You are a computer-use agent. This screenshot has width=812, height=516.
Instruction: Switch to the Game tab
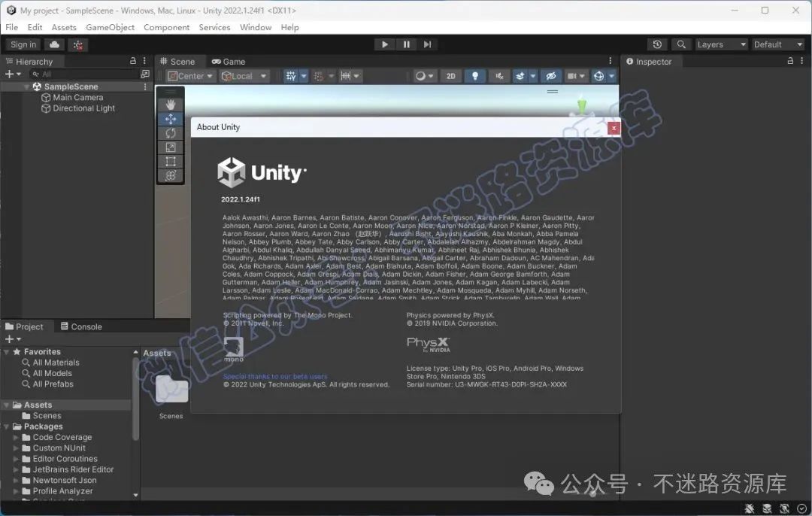coord(229,61)
